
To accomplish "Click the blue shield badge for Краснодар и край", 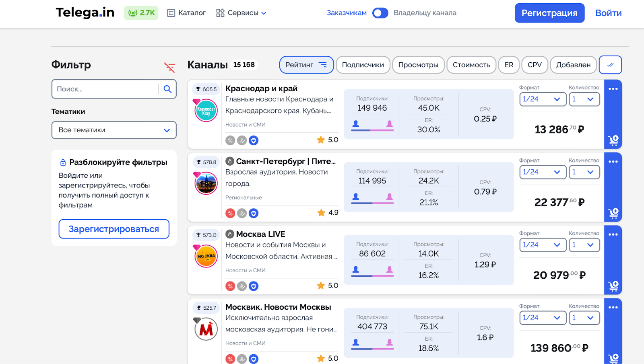I will (x=253, y=140).
